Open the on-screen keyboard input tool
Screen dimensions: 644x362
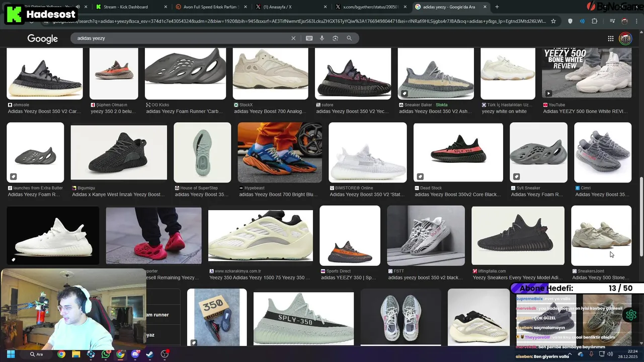click(x=309, y=38)
